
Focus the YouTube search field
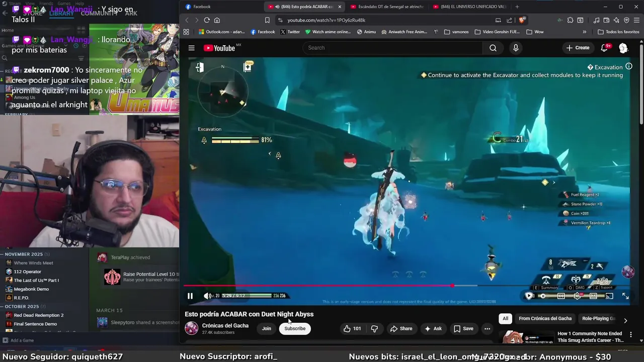pyautogui.click(x=392, y=48)
